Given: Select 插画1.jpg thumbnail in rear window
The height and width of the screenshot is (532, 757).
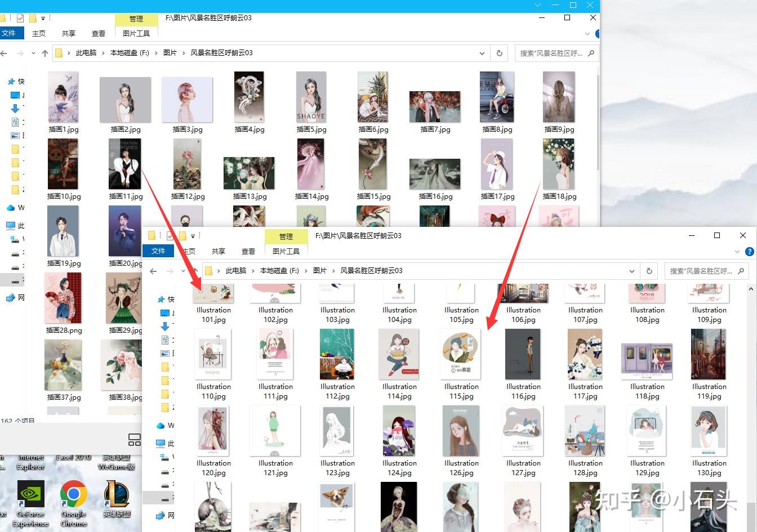Looking at the screenshot, I should point(64,97).
